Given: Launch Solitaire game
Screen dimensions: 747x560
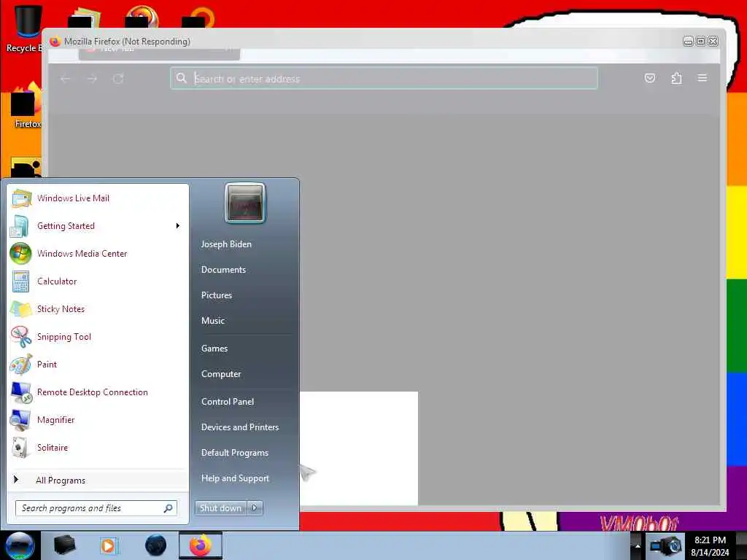Looking at the screenshot, I should [98, 448].
